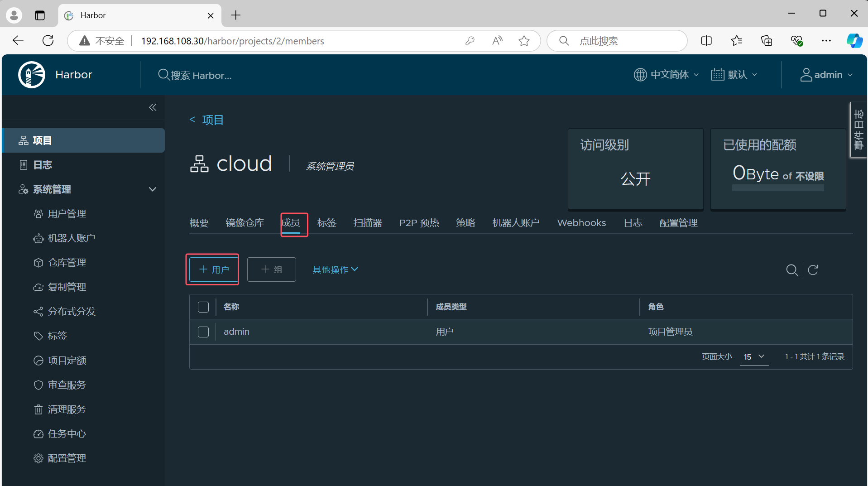Open browser essentials heart icon
The width and height of the screenshot is (868, 486).
coord(796,41)
